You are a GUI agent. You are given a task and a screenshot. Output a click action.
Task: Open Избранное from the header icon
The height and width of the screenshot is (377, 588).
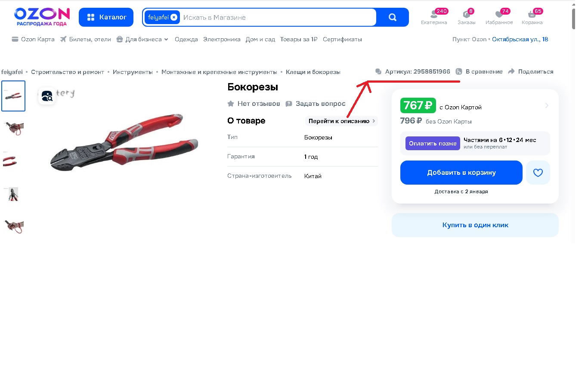tap(499, 14)
